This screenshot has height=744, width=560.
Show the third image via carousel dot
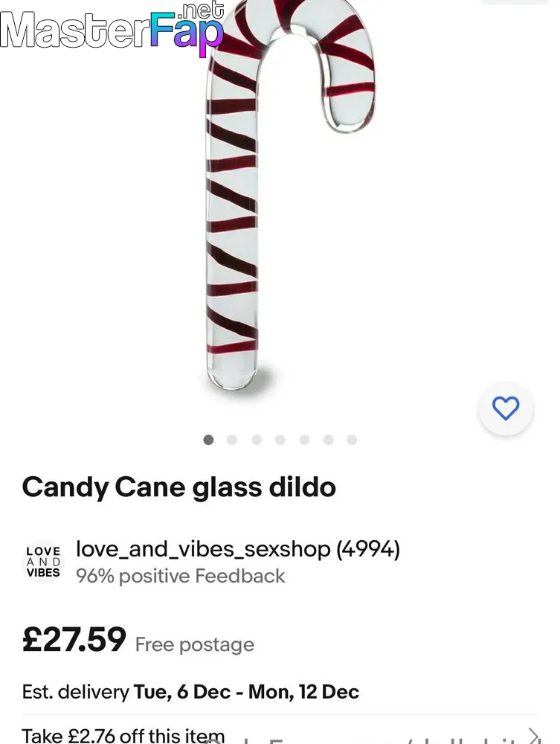click(x=257, y=440)
